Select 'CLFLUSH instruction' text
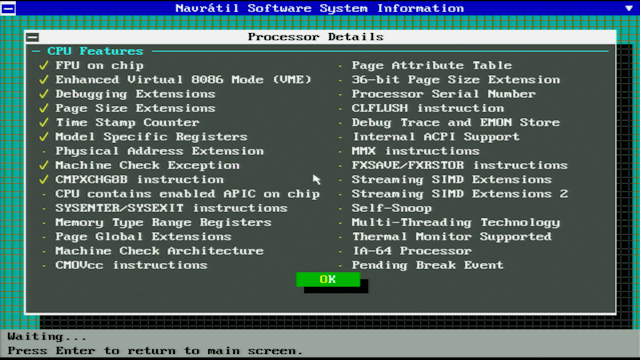Screen dimensions: 640x360 click(x=428, y=108)
